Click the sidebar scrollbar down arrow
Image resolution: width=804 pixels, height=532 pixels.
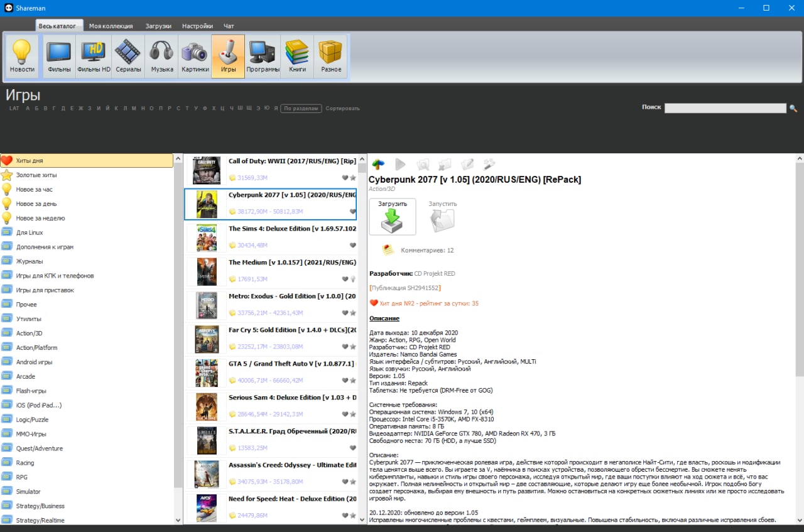[x=178, y=519]
